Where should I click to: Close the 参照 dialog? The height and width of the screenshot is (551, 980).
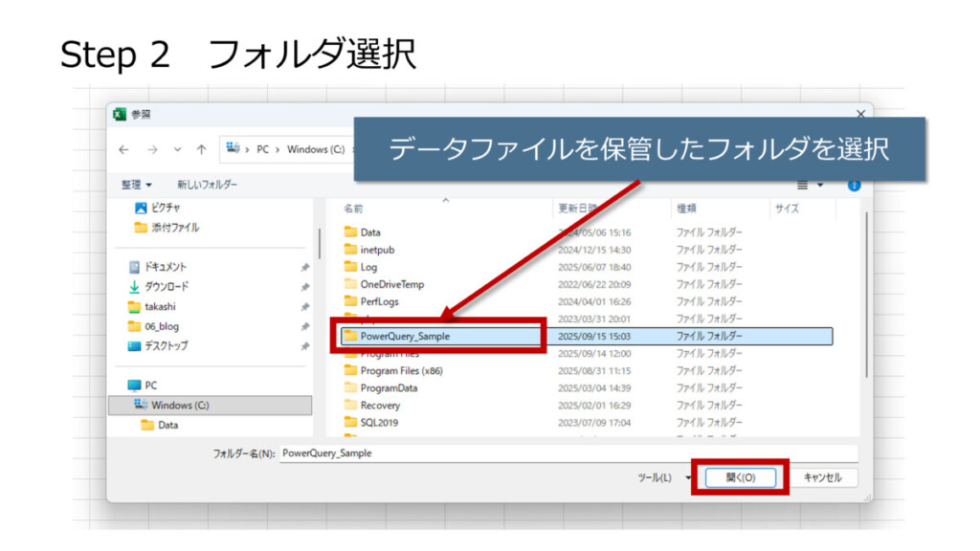point(860,114)
